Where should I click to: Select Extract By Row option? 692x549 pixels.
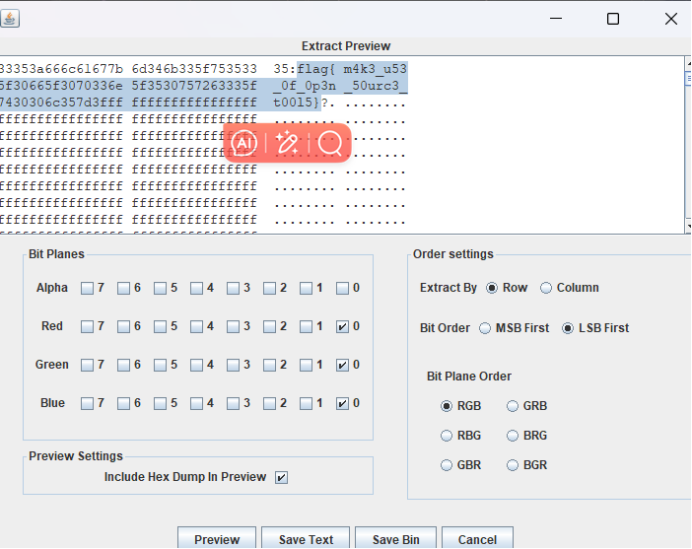492,288
